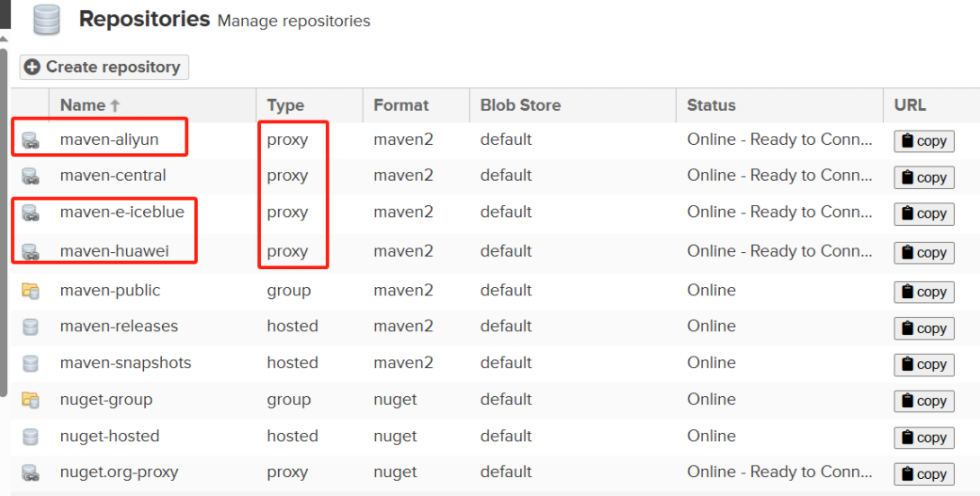This screenshot has width=980, height=496.
Task: Click the hosted icon of nuget-hosted
Action: click(30, 436)
